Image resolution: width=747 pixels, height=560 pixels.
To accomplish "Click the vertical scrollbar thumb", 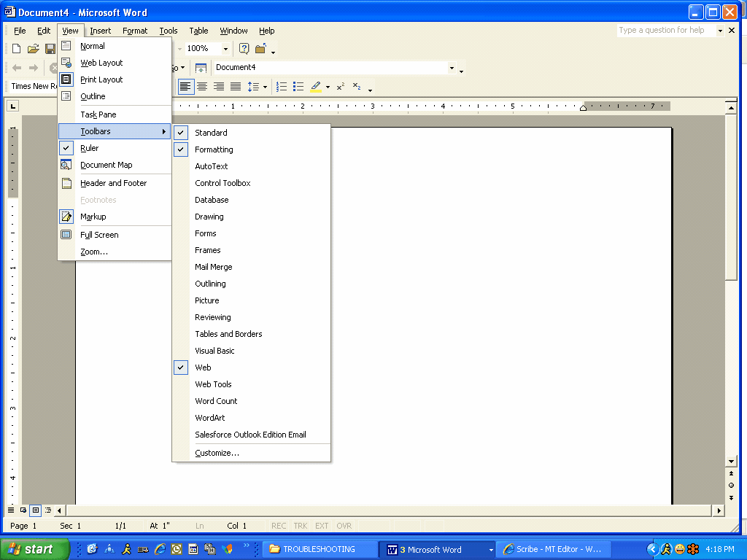I will point(731,197).
